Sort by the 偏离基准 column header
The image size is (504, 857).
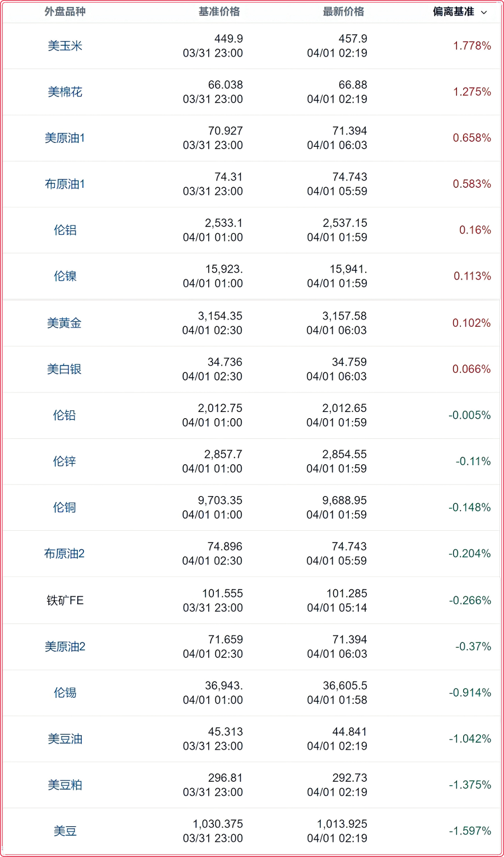tap(454, 12)
